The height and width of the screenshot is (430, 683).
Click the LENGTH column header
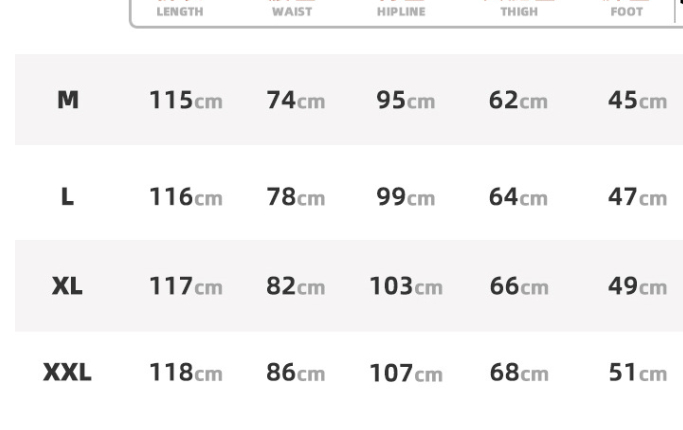click(180, 12)
